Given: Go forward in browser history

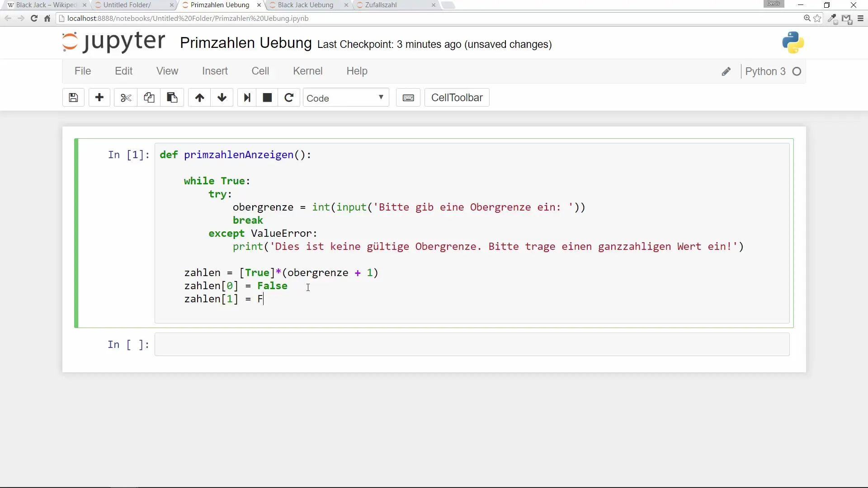Looking at the screenshot, I should tap(21, 19).
